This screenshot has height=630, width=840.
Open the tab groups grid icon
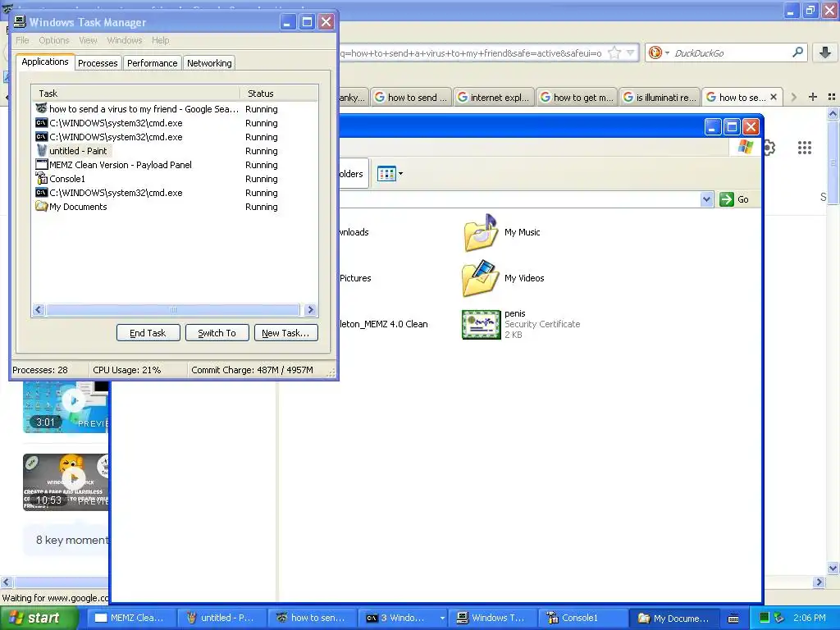click(x=832, y=97)
